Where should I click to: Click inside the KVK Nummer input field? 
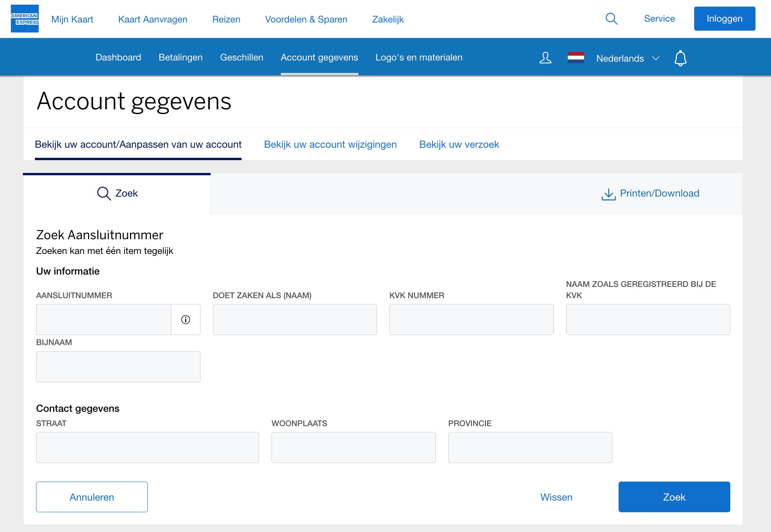[471, 319]
